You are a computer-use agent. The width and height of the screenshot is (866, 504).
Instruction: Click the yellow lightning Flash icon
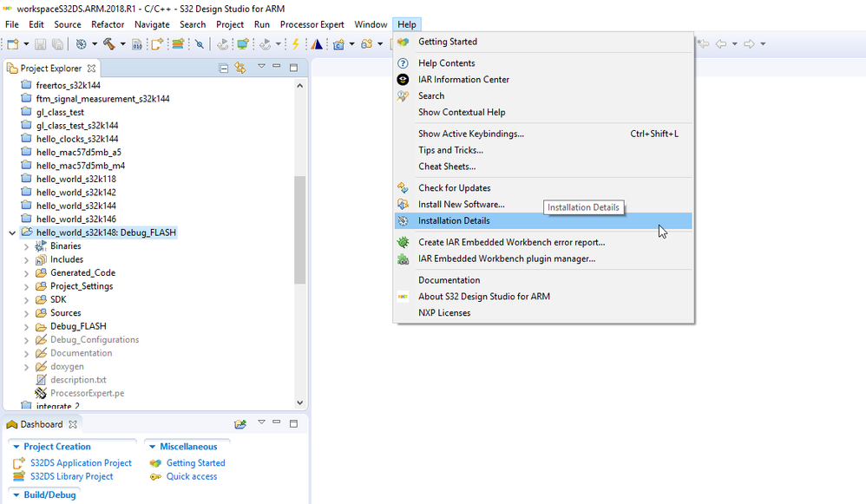[x=296, y=44]
